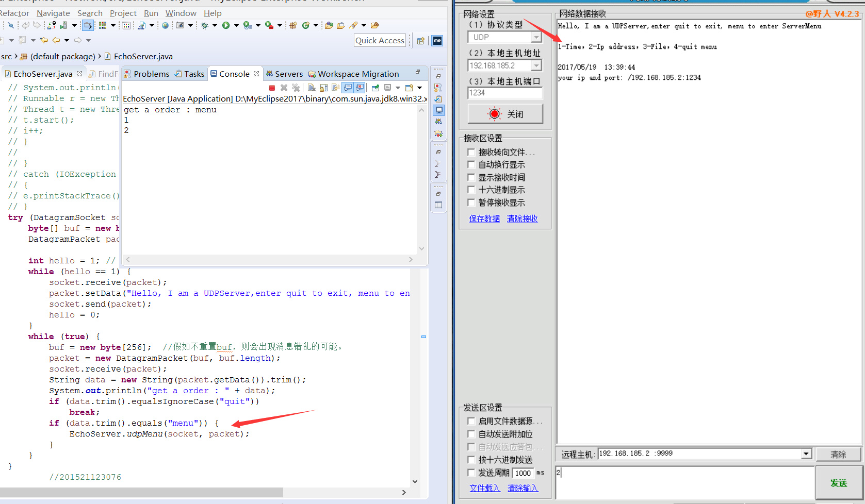Expand the Back history dropdown arrow
The image size is (865, 504).
(x=67, y=40)
